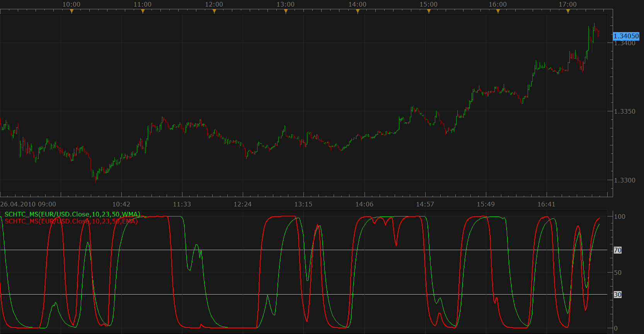Click the 30 oversold level label
This screenshot has width=644, height=334.
click(618, 295)
